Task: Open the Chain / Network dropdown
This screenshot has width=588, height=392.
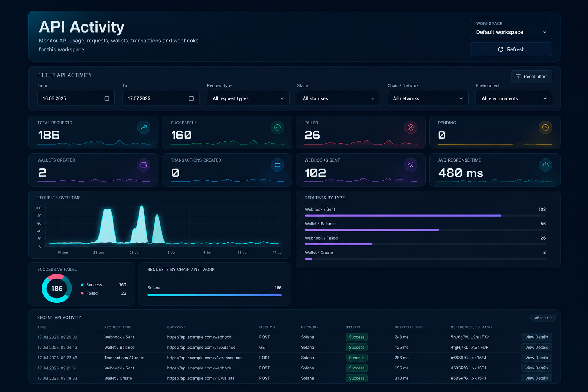Action: 428,98
